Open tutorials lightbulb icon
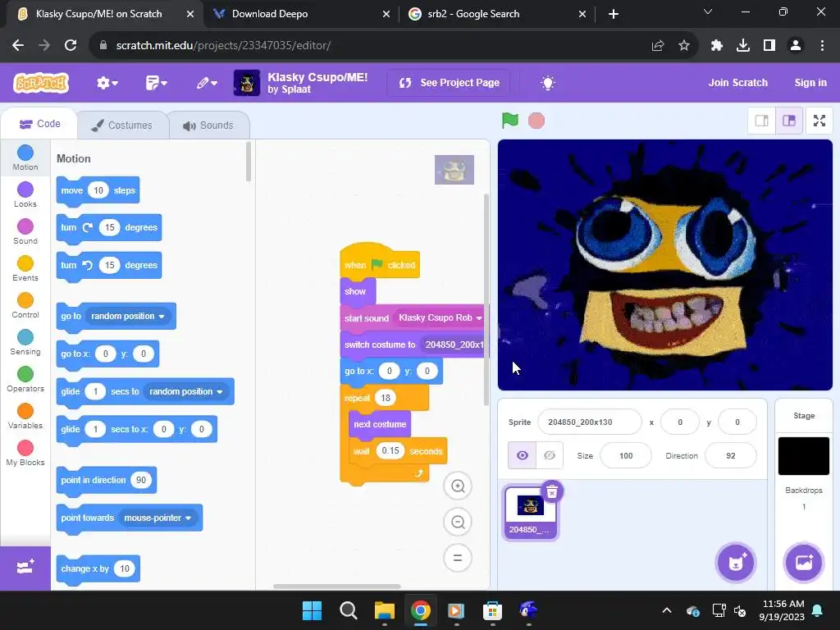This screenshot has height=630, width=840. click(547, 83)
